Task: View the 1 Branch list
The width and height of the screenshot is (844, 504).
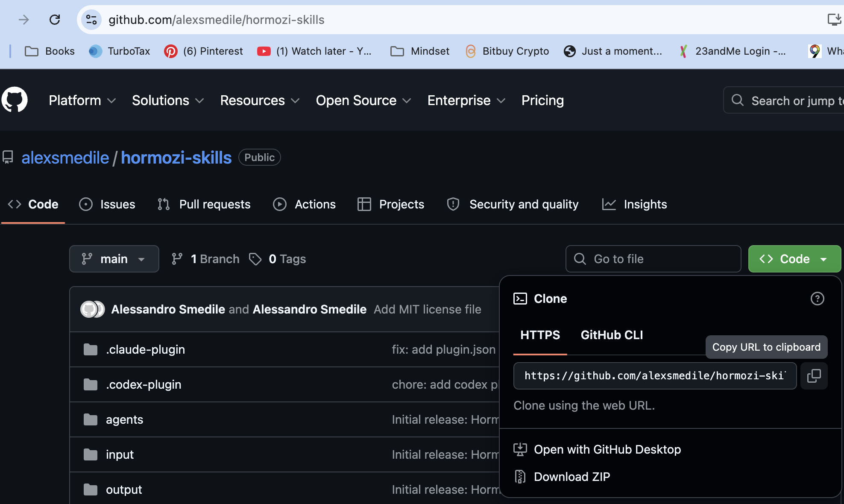Action: [x=205, y=259]
